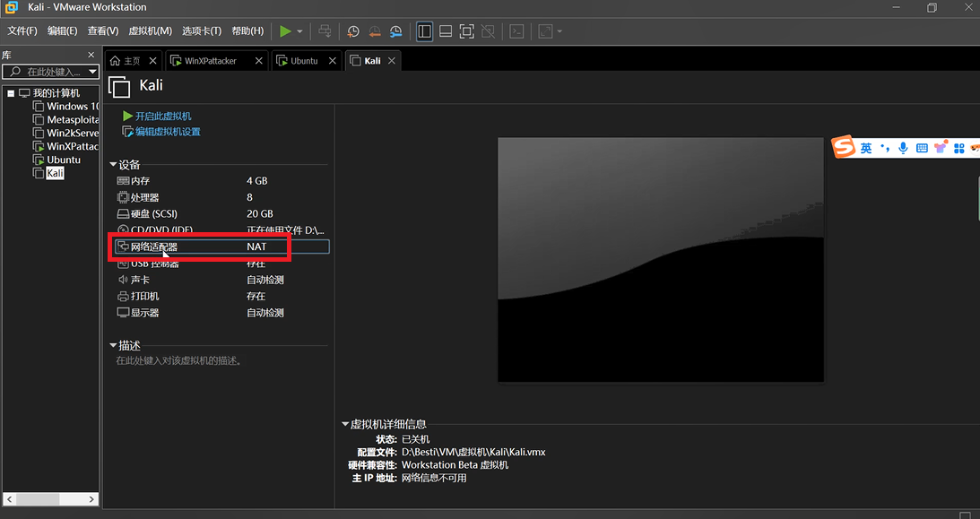Screen dimensions: 980x519
Task: Open the 查看(V) menu
Action: click(x=103, y=30)
